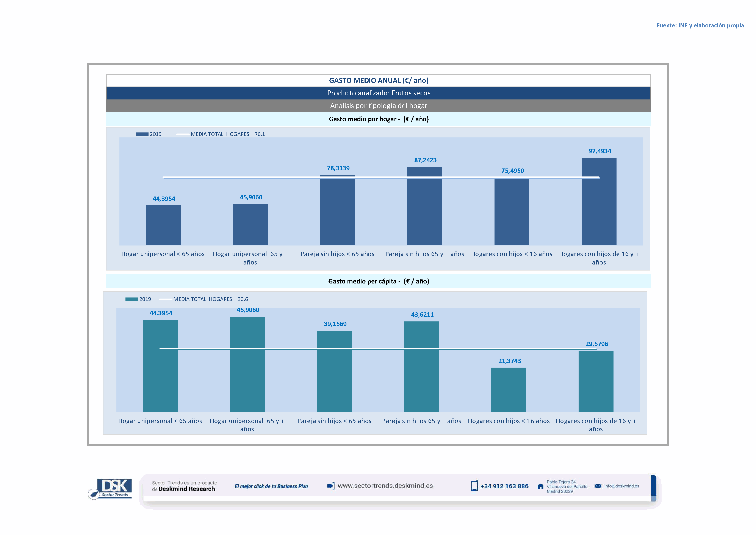The width and height of the screenshot is (756, 535).
Task: Click the dark blue 2019 legend swatch
Action: coord(142,134)
